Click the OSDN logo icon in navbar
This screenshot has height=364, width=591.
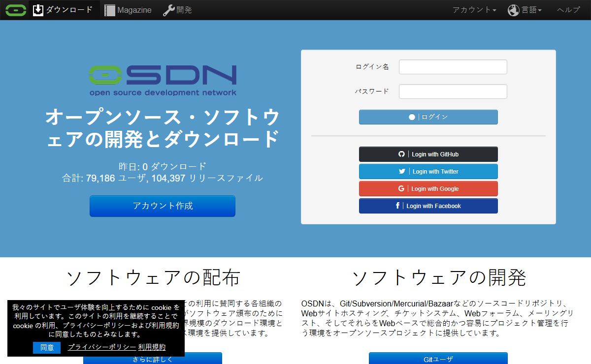(x=16, y=10)
